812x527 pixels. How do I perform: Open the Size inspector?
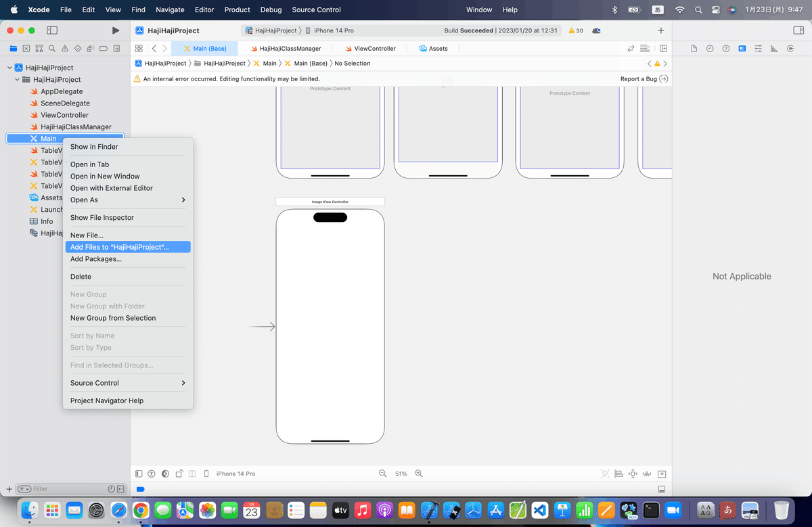coord(774,49)
